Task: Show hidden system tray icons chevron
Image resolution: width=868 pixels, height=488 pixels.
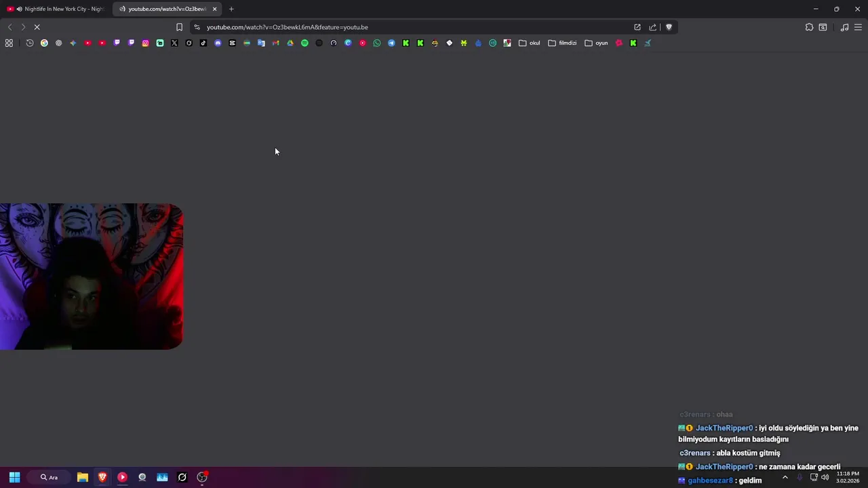Action: (x=785, y=477)
